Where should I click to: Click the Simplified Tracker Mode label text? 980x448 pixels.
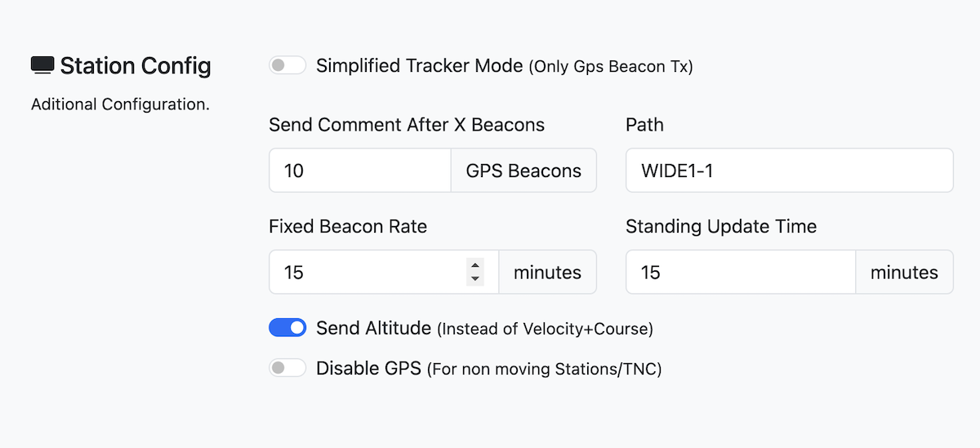pos(419,65)
